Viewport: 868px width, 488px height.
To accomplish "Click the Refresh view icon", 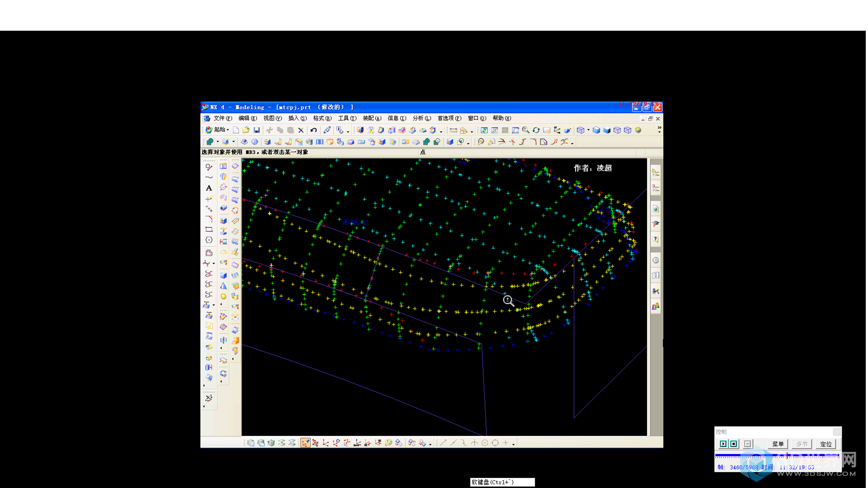I will [x=484, y=130].
